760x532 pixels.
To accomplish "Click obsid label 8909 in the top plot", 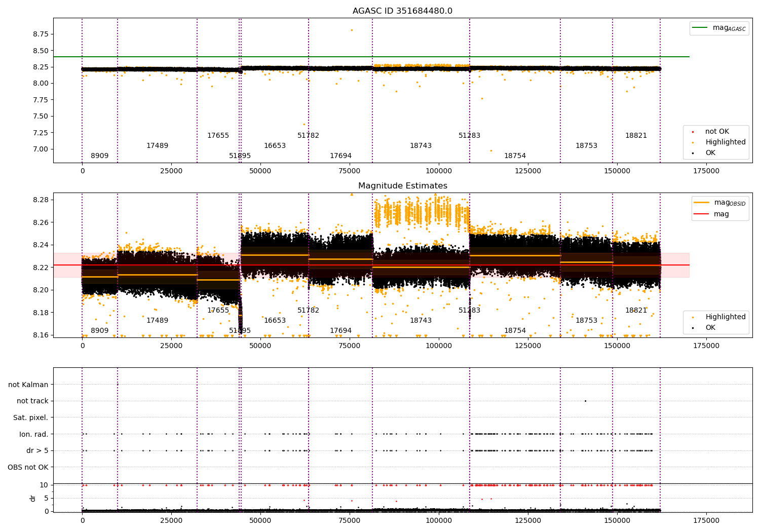I will 100,156.
